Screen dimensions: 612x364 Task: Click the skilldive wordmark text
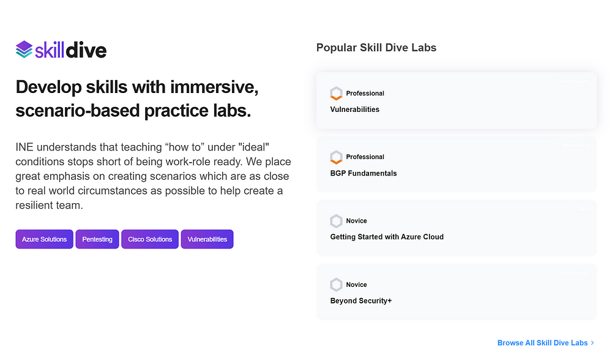(70, 50)
